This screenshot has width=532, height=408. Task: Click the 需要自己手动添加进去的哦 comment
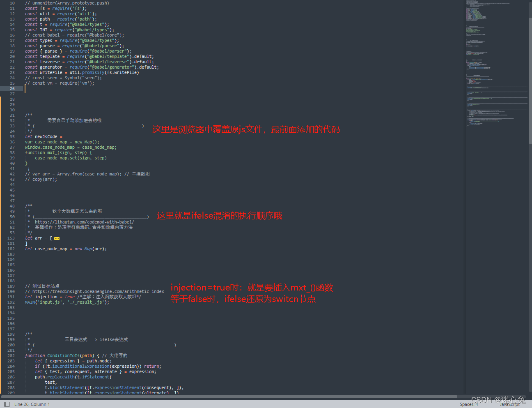74,120
